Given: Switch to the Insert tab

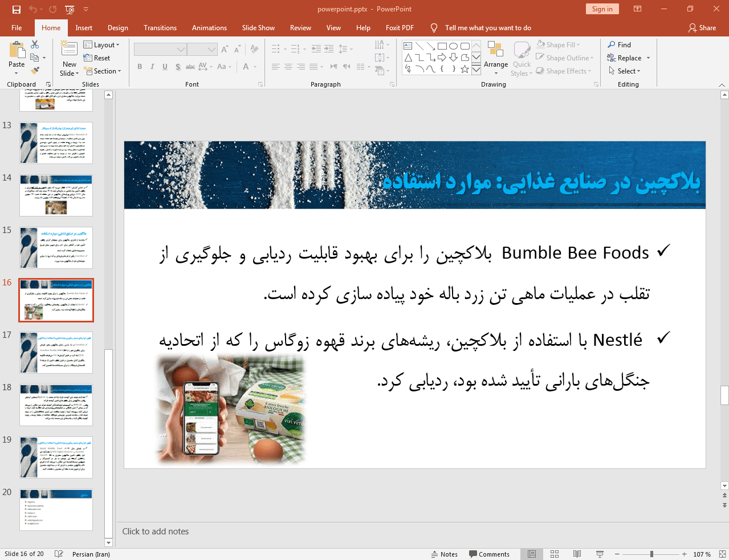Looking at the screenshot, I should tap(84, 28).
